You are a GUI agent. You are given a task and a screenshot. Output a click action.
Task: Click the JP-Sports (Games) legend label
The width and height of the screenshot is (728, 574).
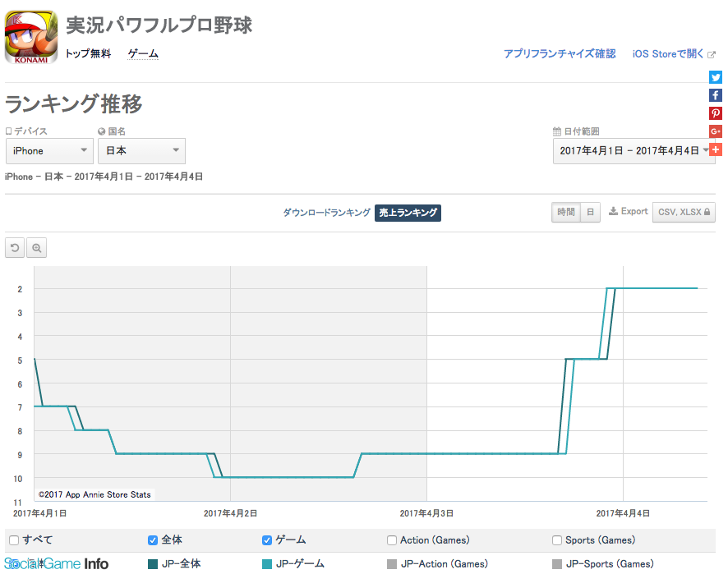pyautogui.click(x=610, y=564)
